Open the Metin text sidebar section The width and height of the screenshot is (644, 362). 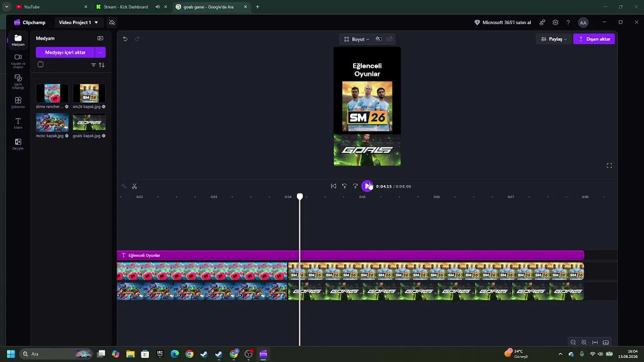pyautogui.click(x=18, y=124)
